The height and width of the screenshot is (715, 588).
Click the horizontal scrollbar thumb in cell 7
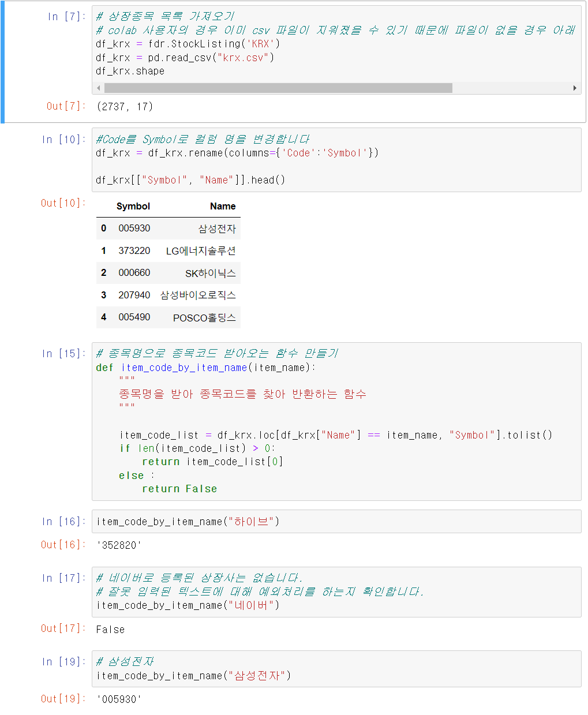[278, 88]
